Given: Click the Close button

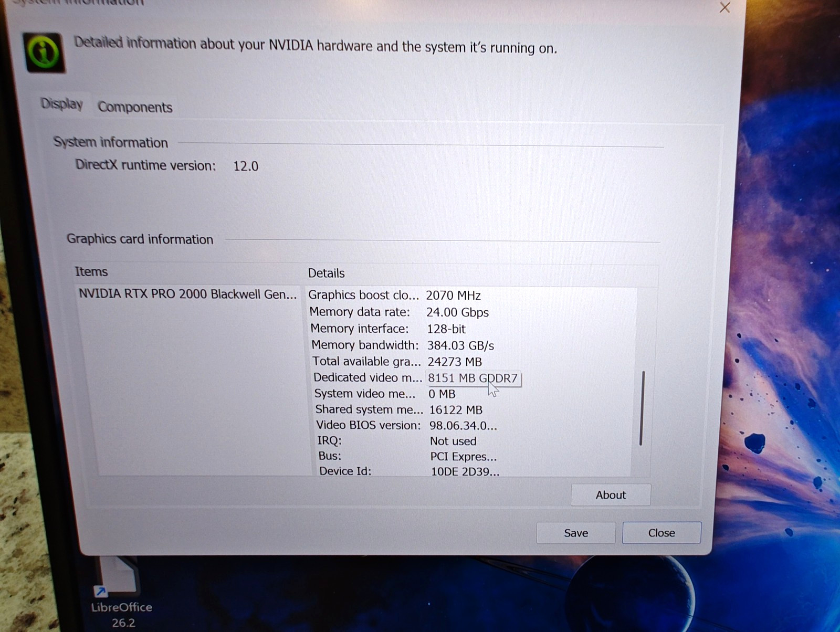Looking at the screenshot, I should (661, 533).
